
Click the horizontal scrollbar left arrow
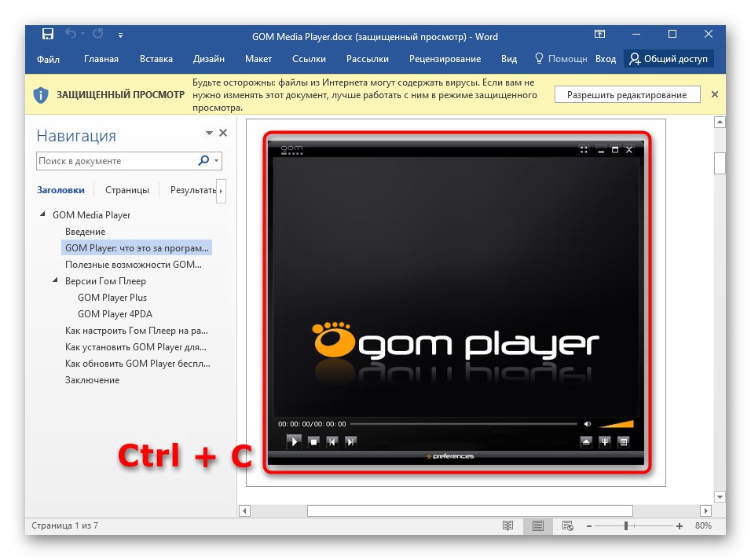coord(244,511)
